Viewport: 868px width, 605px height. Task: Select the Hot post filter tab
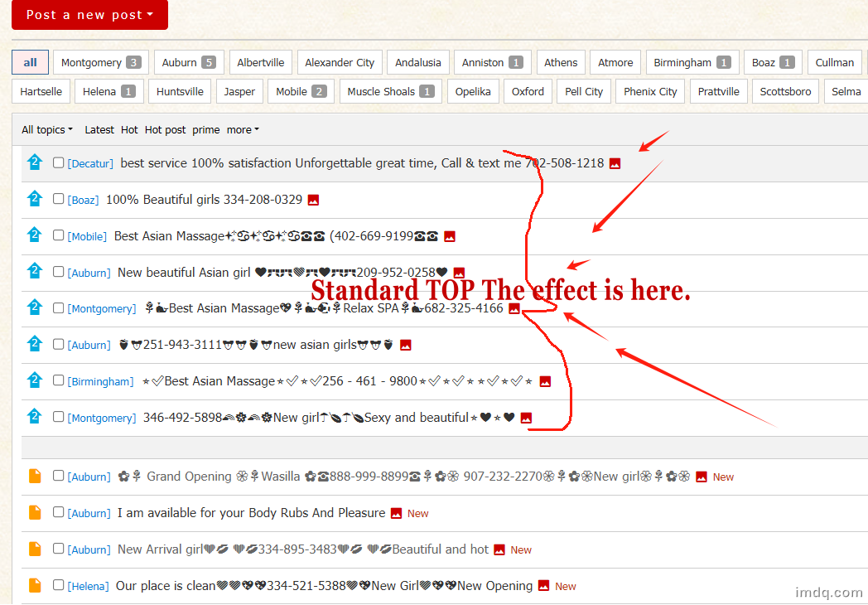click(x=165, y=129)
